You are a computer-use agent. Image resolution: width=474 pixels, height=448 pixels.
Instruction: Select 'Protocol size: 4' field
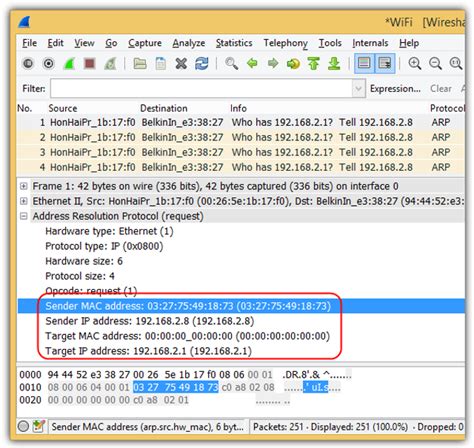[80, 276]
